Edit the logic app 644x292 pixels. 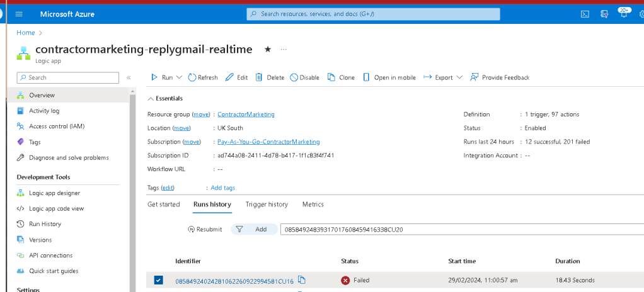pos(237,77)
